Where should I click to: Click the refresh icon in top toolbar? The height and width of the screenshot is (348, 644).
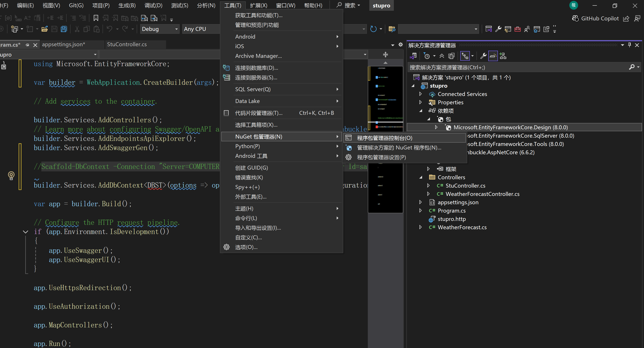pyautogui.click(x=373, y=29)
